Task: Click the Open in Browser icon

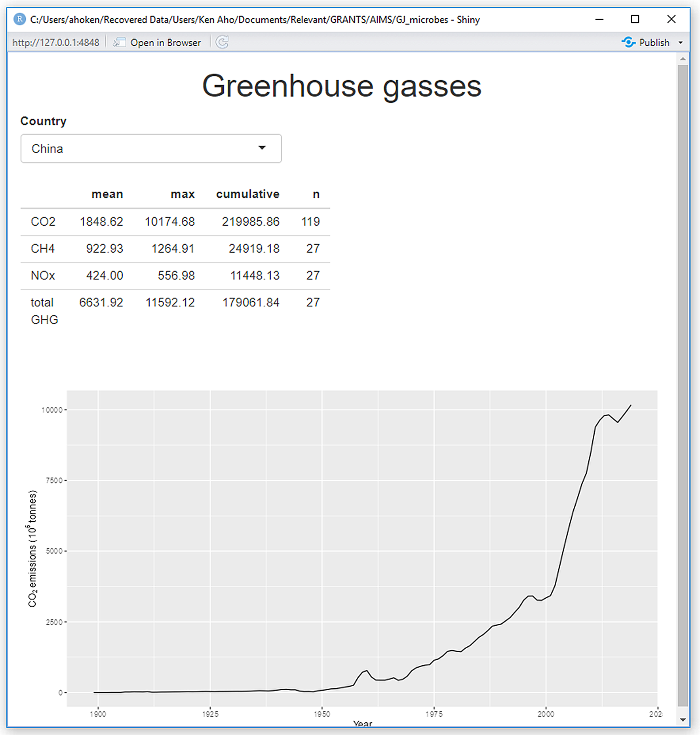Action: (119, 42)
